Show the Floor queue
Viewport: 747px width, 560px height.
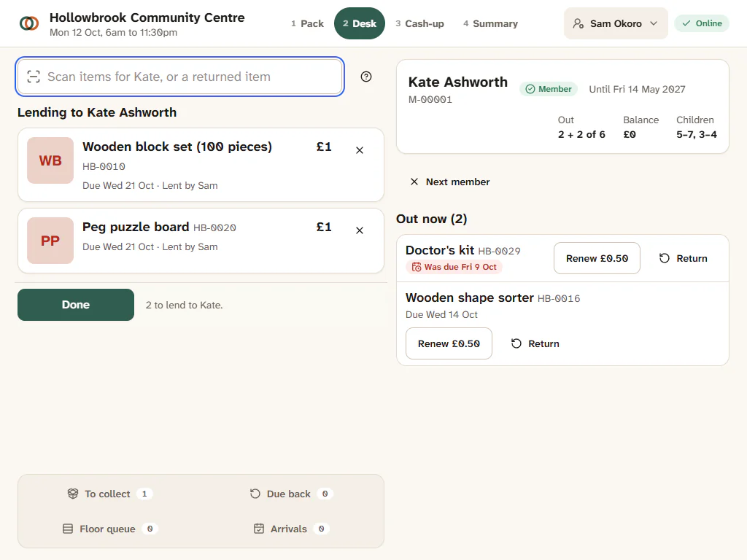tap(109, 529)
